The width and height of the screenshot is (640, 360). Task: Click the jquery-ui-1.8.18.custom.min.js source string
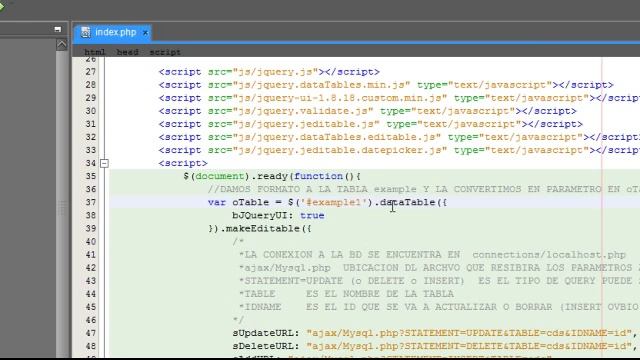point(340,98)
